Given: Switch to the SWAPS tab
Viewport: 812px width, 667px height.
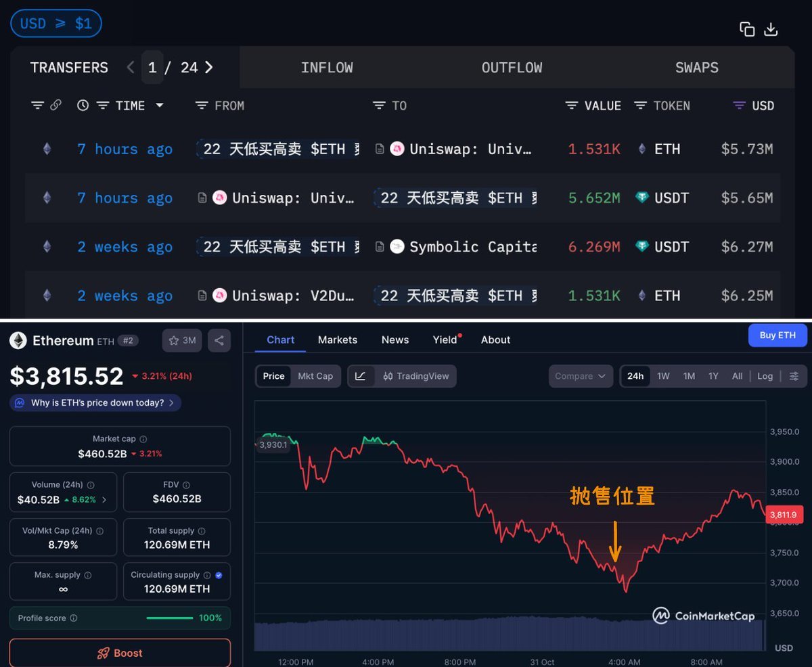Looking at the screenshot, I should (x=696, y=68).
